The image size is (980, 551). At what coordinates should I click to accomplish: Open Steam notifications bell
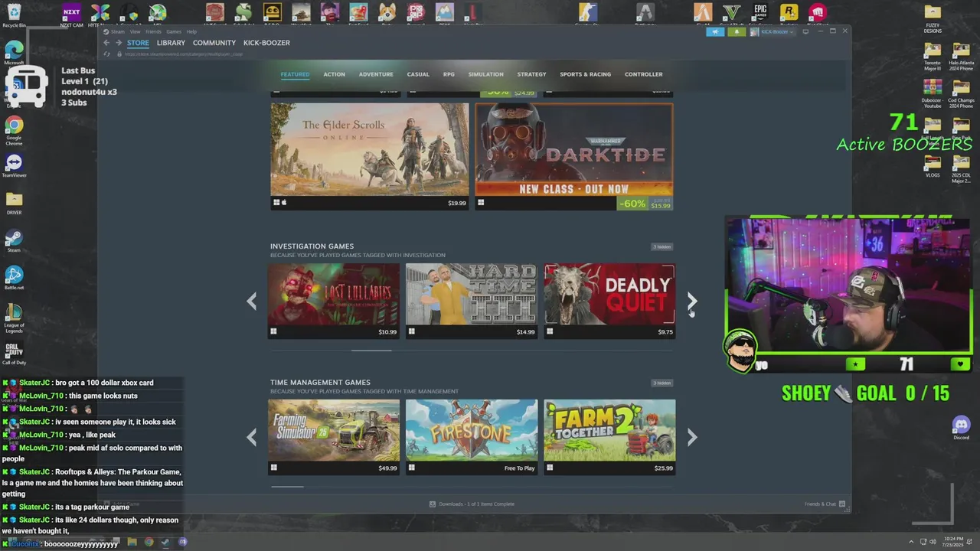(x=737, y=31)
